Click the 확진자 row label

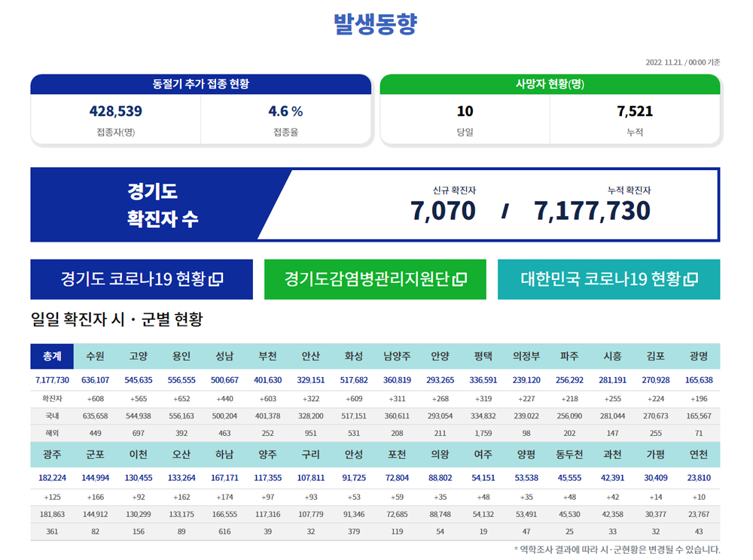52,399
